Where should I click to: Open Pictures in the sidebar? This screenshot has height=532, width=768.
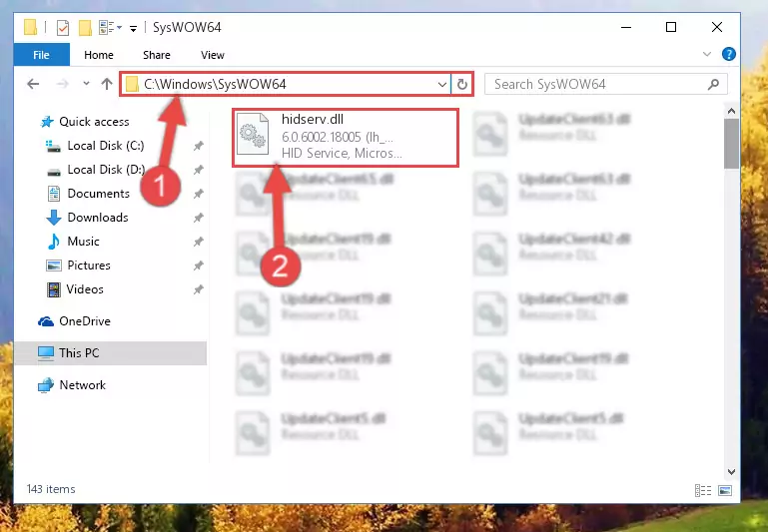pyautogui.click(x=78, y=266)
